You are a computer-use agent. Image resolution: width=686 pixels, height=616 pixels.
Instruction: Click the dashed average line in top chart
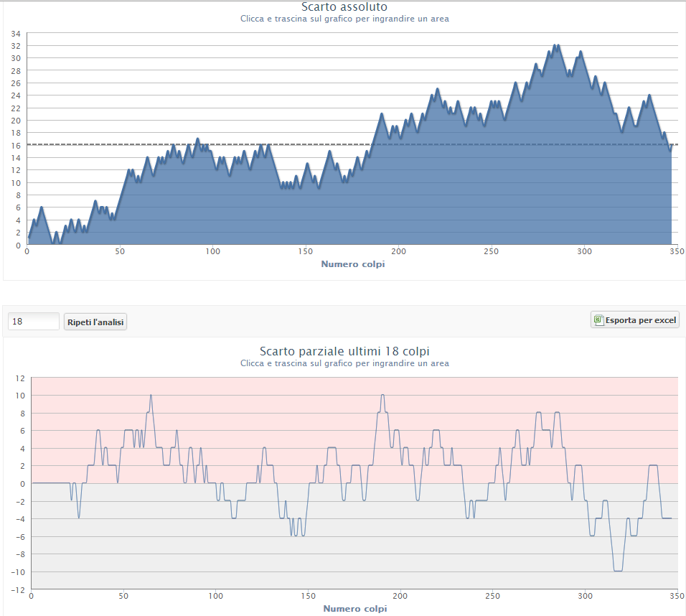coord(431,144)
